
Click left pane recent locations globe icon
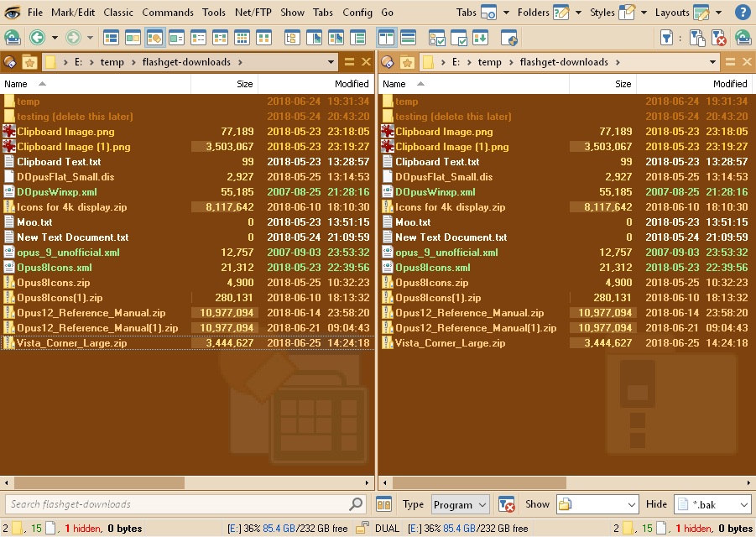click(x=9, y=62)
